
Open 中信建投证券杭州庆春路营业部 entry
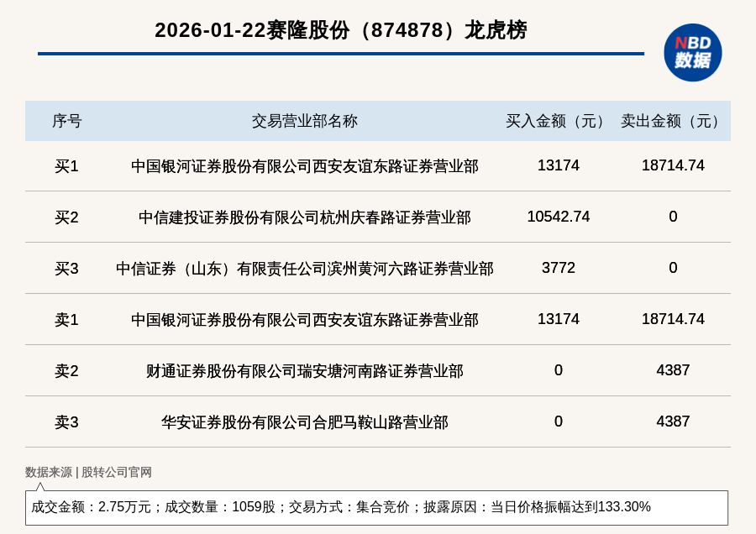[x=304, y=217]
